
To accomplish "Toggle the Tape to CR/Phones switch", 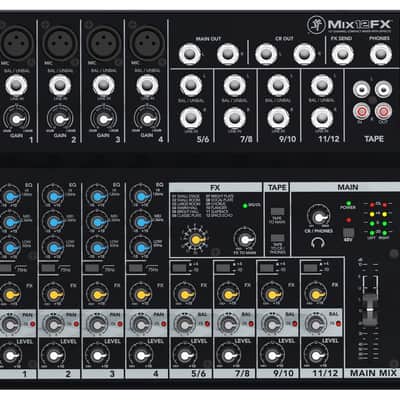I will [x=277, y=238].
